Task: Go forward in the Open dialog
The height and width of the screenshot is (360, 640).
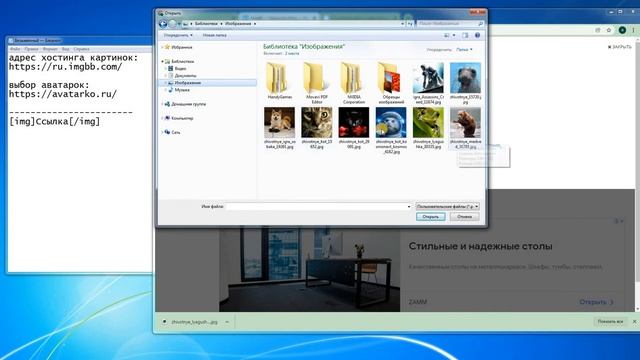Action: click(173, 24)
